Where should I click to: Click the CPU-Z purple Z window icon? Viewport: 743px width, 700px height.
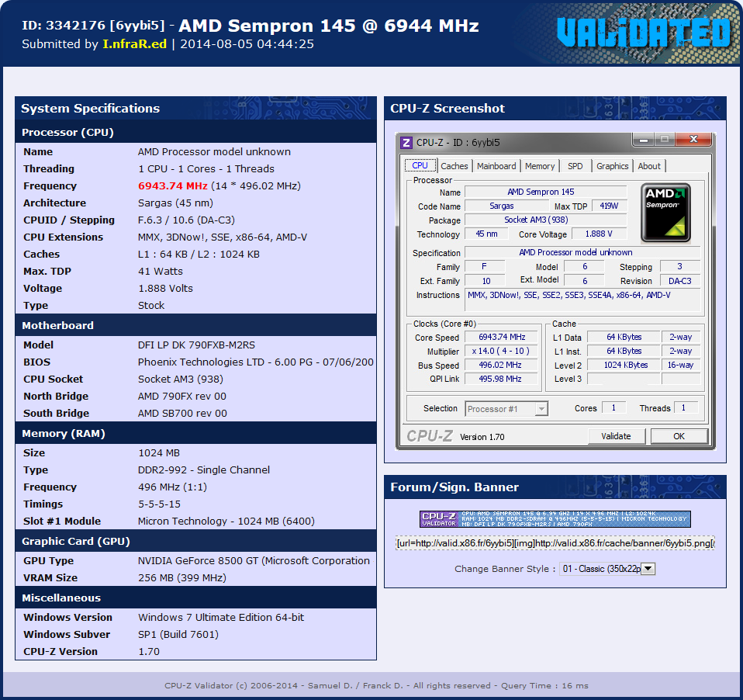click(x=406, y=142)
